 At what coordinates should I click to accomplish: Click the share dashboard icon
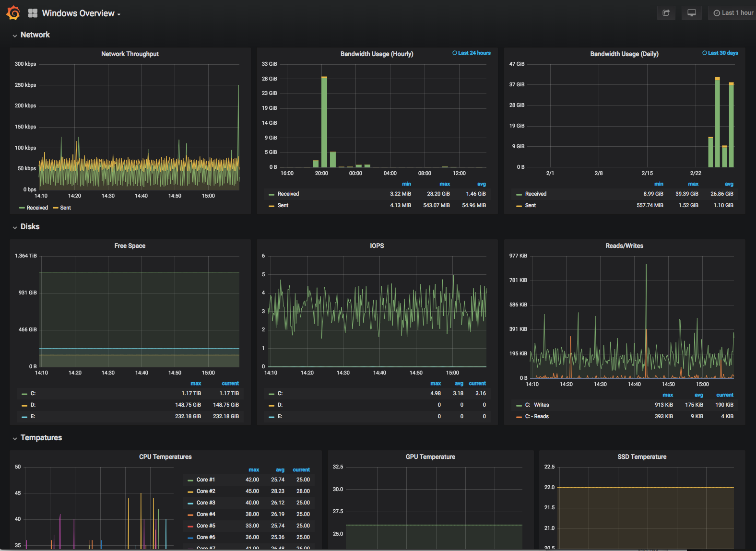click(x=666, y=13)
